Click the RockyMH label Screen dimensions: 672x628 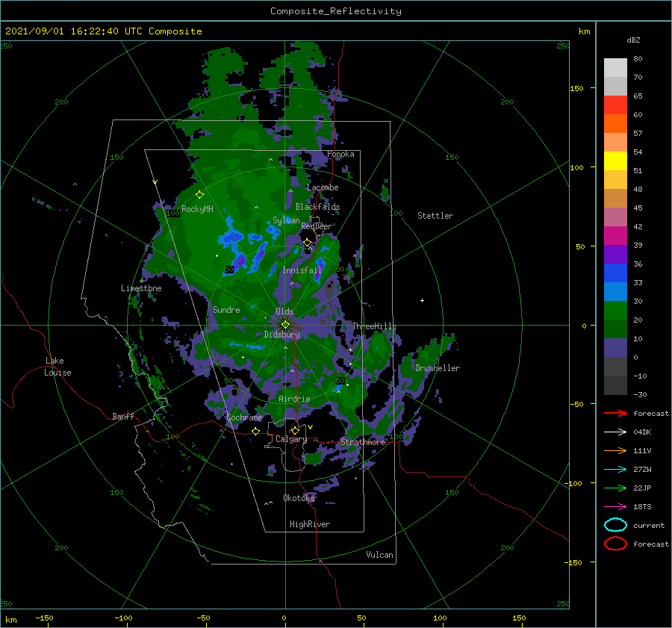pos(197,209)
